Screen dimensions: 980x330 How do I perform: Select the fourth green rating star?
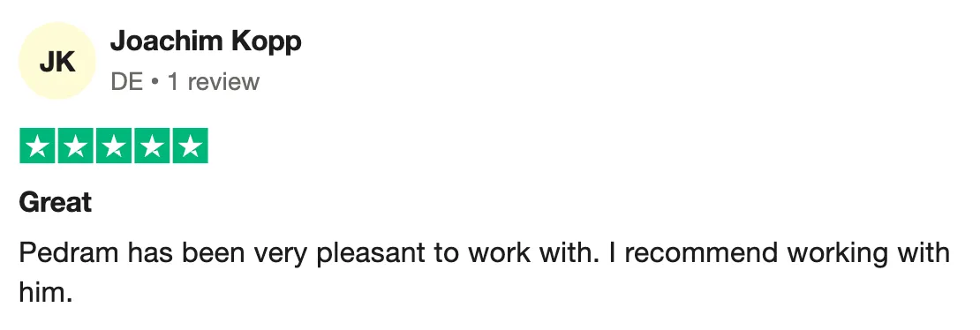152,146
